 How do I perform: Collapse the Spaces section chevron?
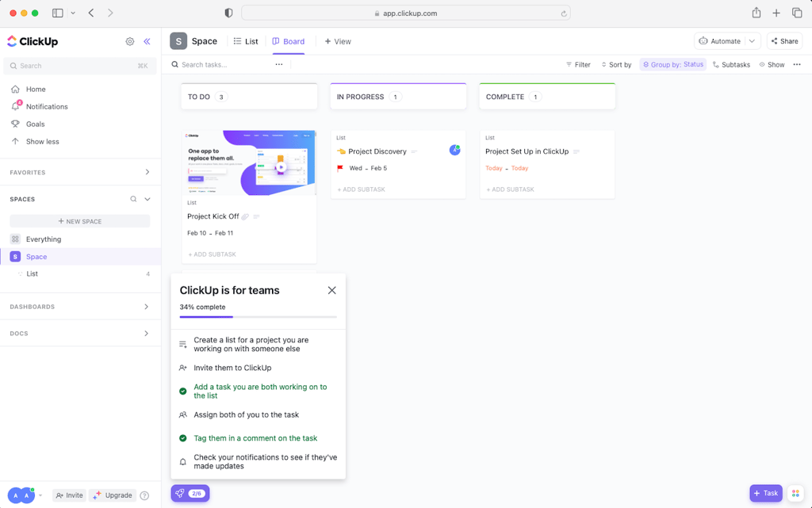pos(147,199)
